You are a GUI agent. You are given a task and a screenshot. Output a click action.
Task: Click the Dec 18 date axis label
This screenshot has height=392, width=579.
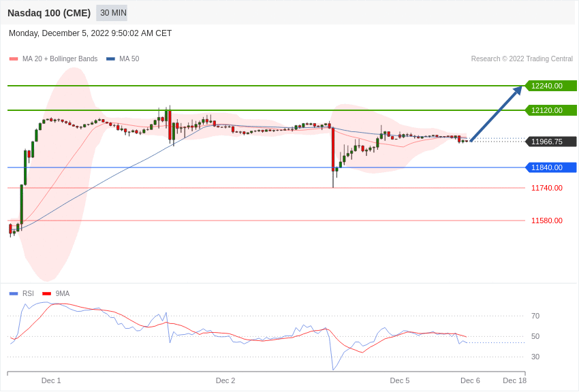[x=515, y=380]
